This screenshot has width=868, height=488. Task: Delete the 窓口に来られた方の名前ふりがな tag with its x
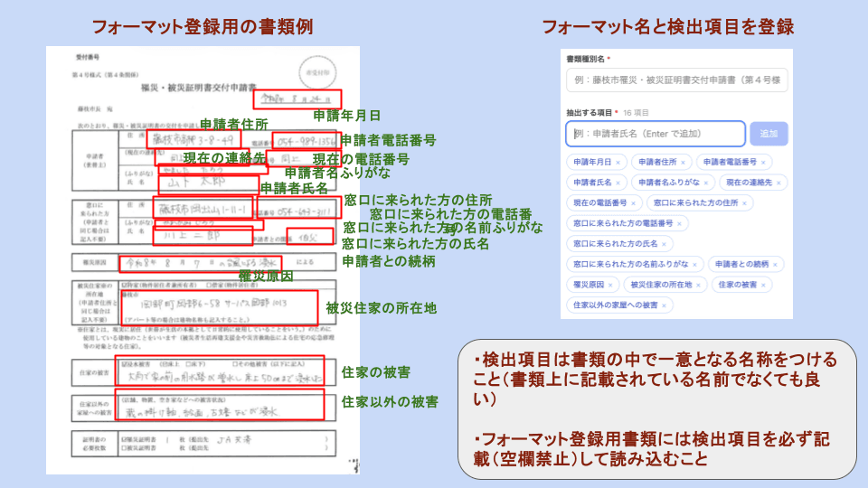694,265
